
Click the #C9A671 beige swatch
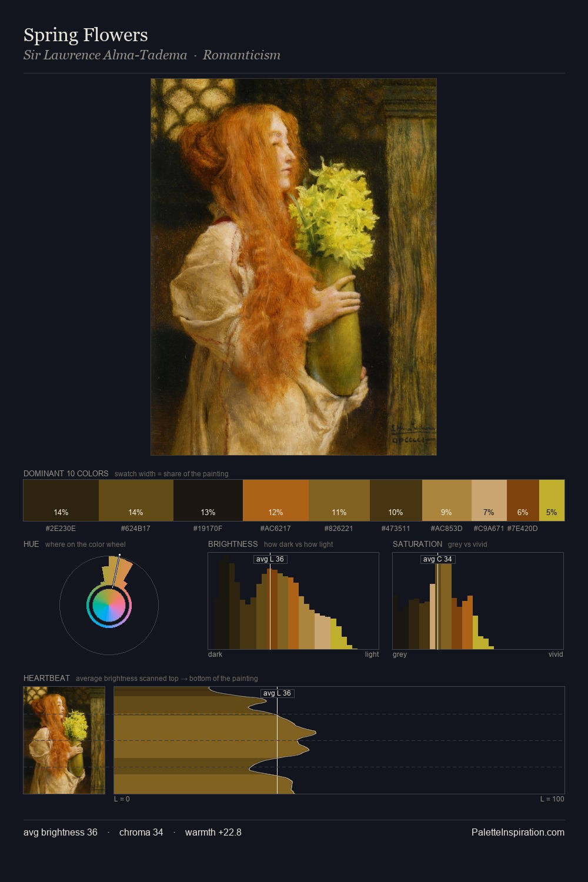tap(489, 500)
